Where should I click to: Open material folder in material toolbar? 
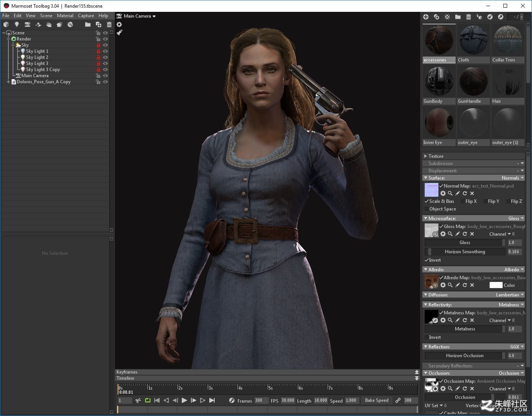458,17
